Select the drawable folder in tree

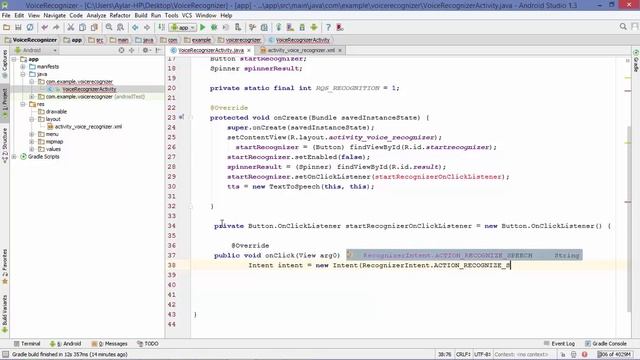(52, 111)
